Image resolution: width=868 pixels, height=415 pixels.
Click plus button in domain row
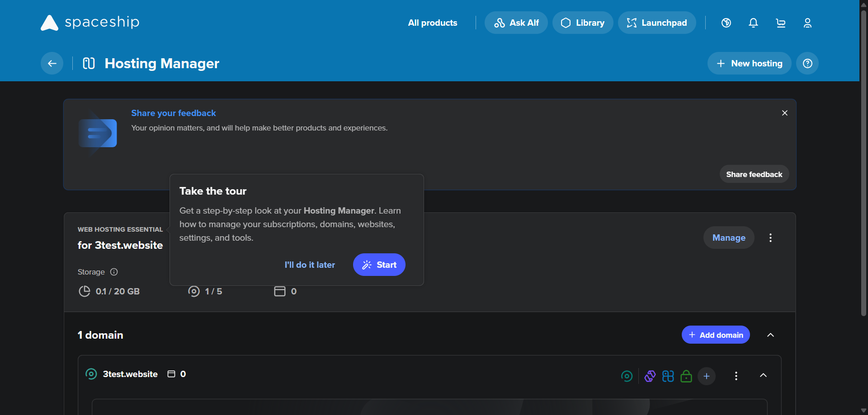pos(706,376)
